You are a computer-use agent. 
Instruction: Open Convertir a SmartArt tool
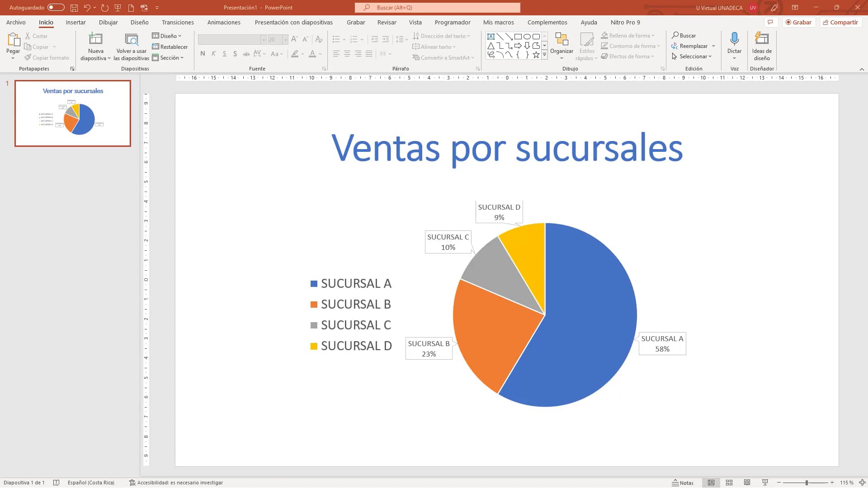tap(443, 57)
